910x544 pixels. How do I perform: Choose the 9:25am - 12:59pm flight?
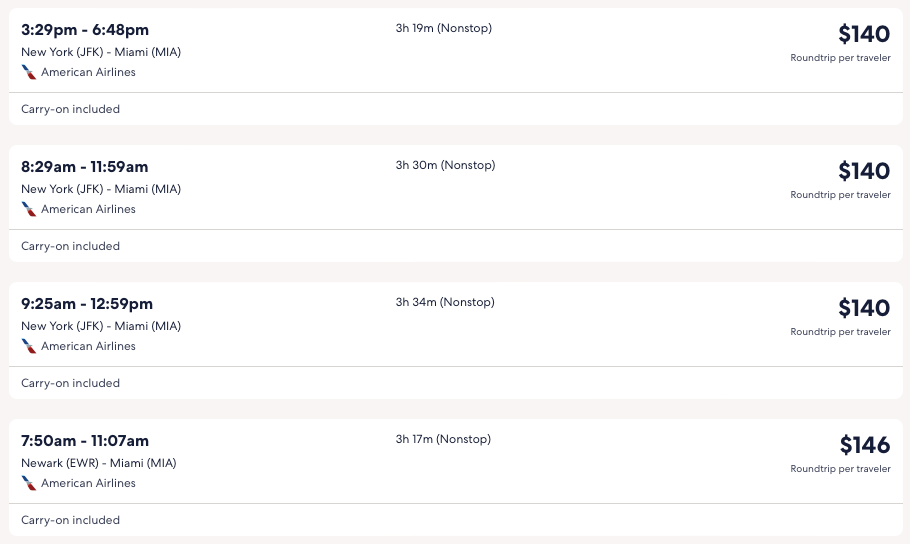[87, 304]
